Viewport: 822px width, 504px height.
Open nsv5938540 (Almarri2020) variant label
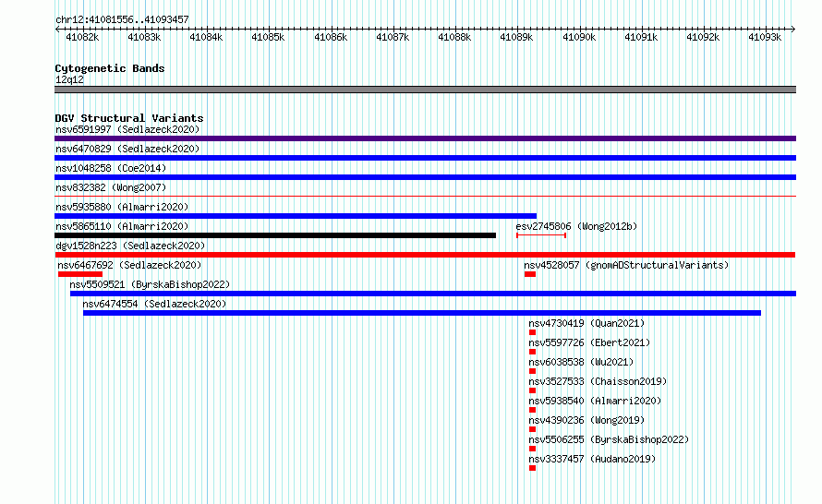(x=595, y=401)
